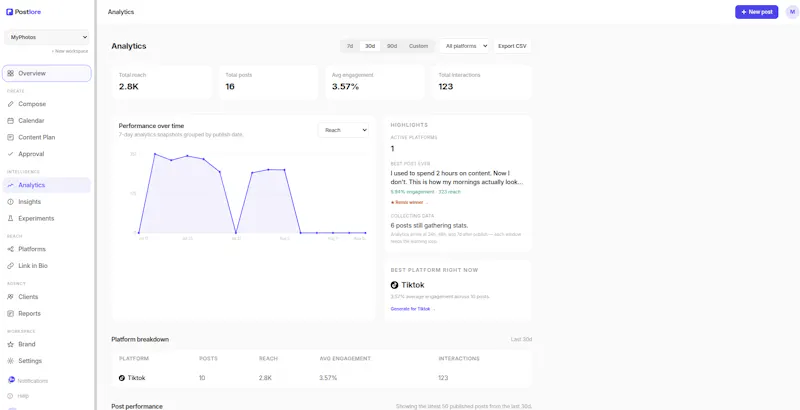Viewport: 800px width, 410px height.
Task: Open Clients in the Agency section
Action: [46, 297]
